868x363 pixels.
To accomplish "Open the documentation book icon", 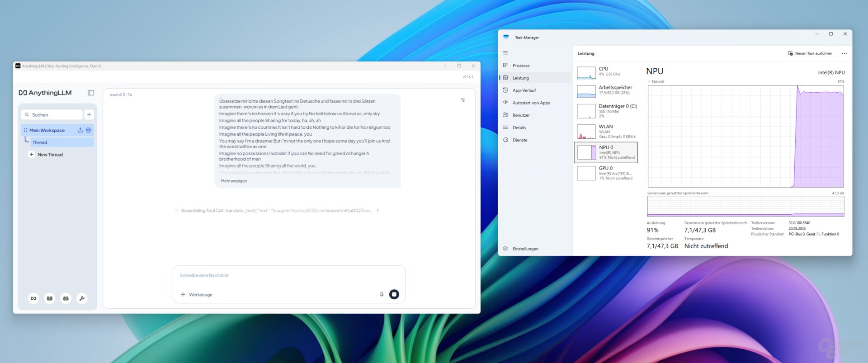I will coord(50,298).
